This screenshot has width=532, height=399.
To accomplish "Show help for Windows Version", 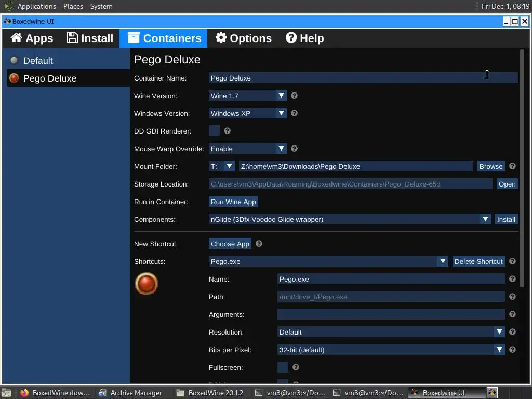I will (294, 113).
